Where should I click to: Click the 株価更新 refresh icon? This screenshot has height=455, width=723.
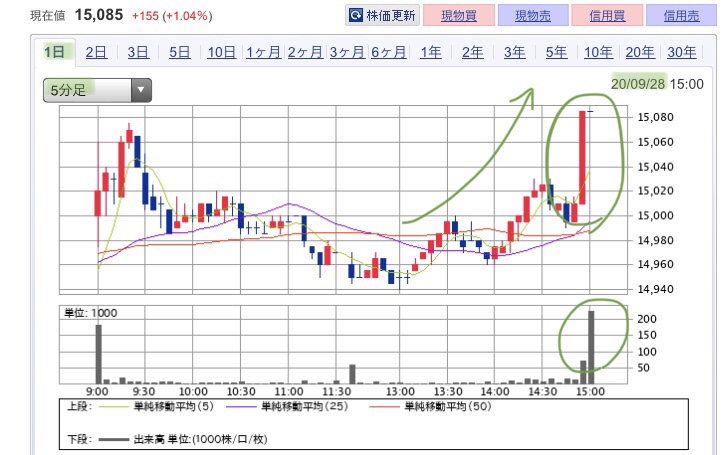[x=356, y=15]
